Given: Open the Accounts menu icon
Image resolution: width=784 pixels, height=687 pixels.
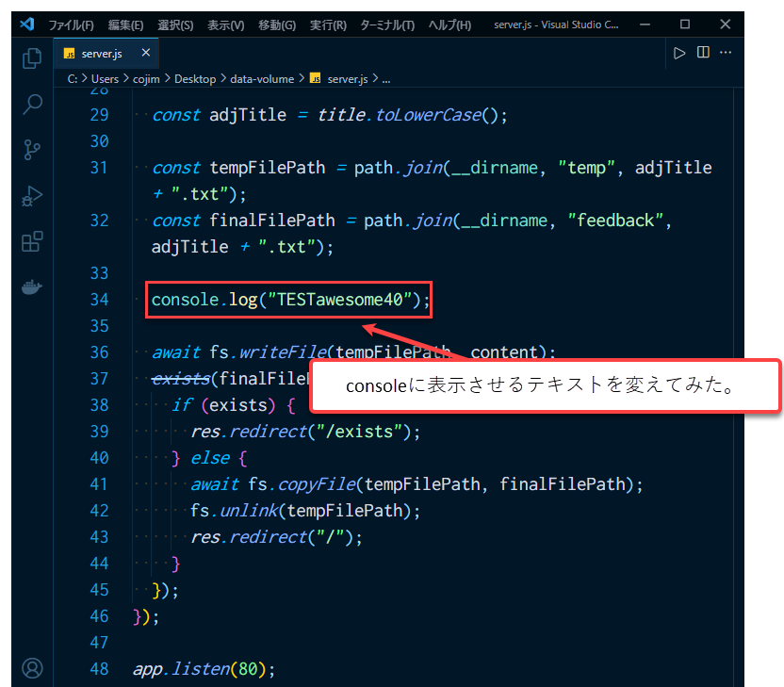Looking at the screenshot, I should click(x=32, y=668).
